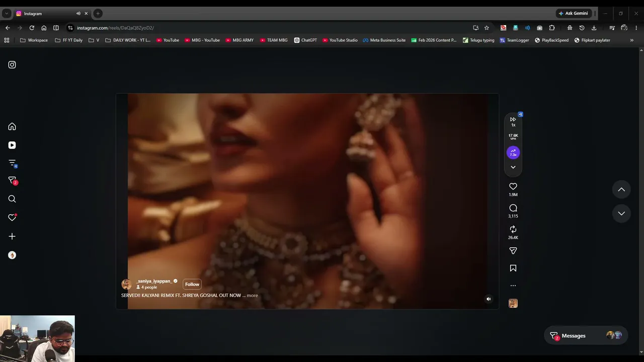Go to Instagram Home feed in sidebar

pos(12,127)
